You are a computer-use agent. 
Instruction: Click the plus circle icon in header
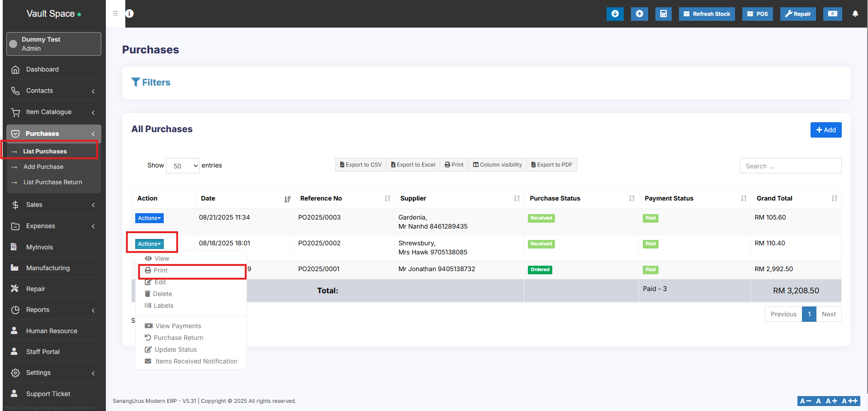[x=639, y=14]
